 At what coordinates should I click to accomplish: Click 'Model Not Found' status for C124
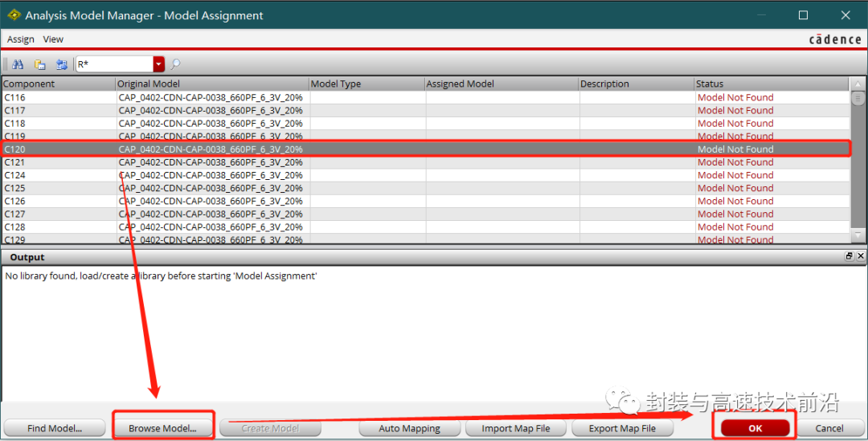coord(735,175)
